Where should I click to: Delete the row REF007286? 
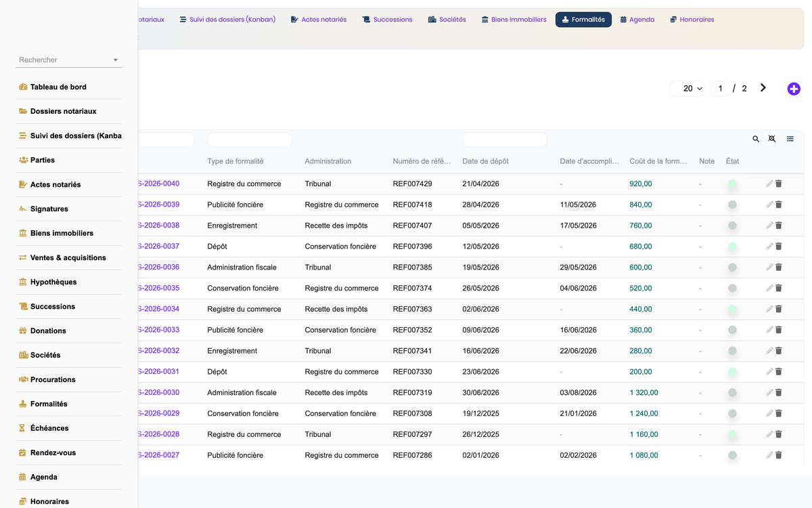(779, 455)
